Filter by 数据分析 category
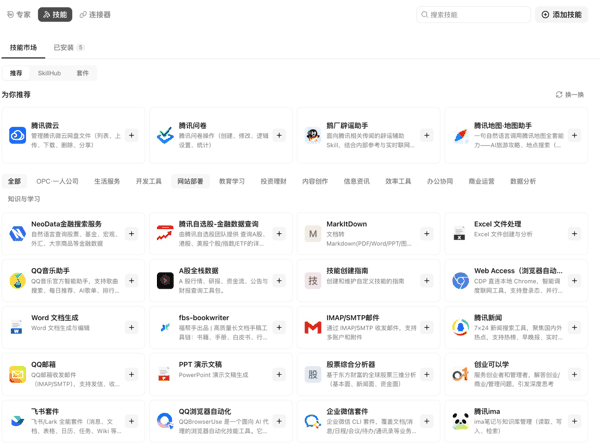Viewport: 600px width, 444px height. click(523, 181)
